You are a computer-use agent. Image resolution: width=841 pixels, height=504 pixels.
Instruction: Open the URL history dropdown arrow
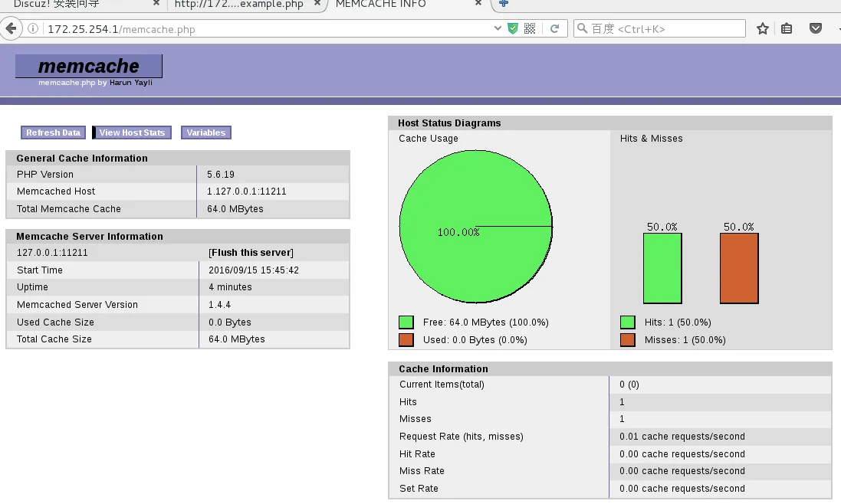(x=498, y=28)
